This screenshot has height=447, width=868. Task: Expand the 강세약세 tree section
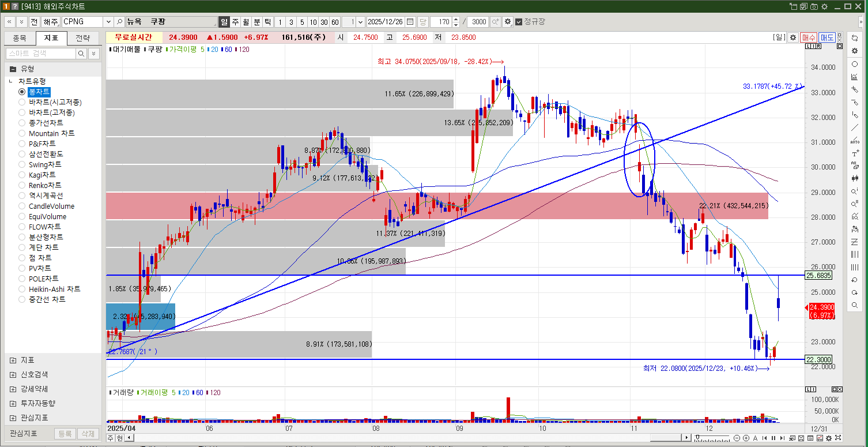coord(13,389)
